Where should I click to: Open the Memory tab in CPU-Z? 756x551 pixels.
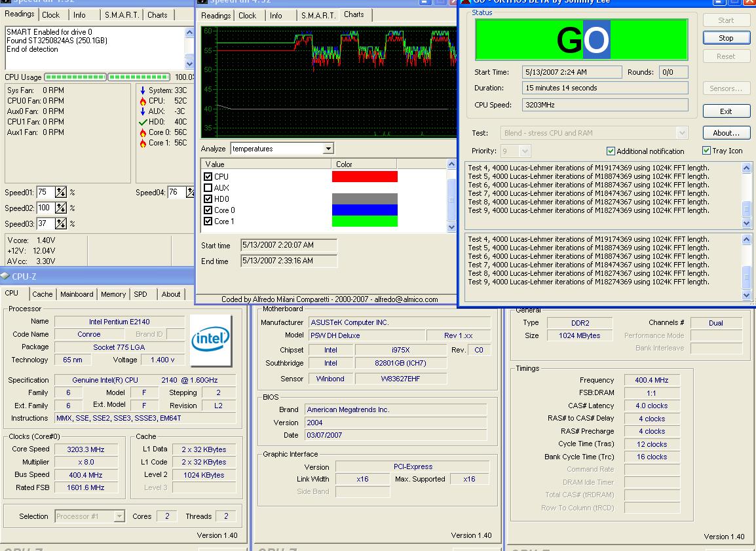click(113, 294)
